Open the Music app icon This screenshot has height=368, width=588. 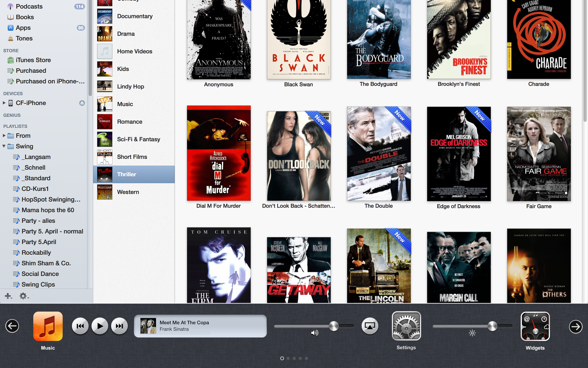[x=48, y=326]
